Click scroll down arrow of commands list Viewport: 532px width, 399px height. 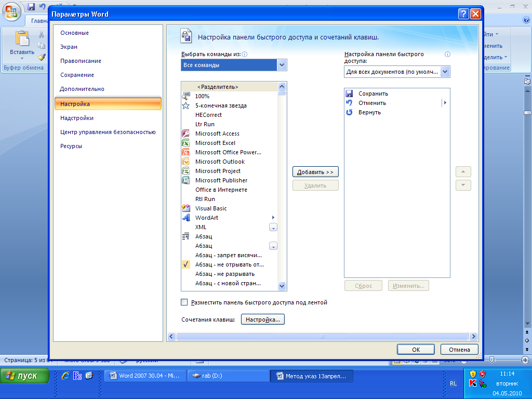tap(282, 286)
